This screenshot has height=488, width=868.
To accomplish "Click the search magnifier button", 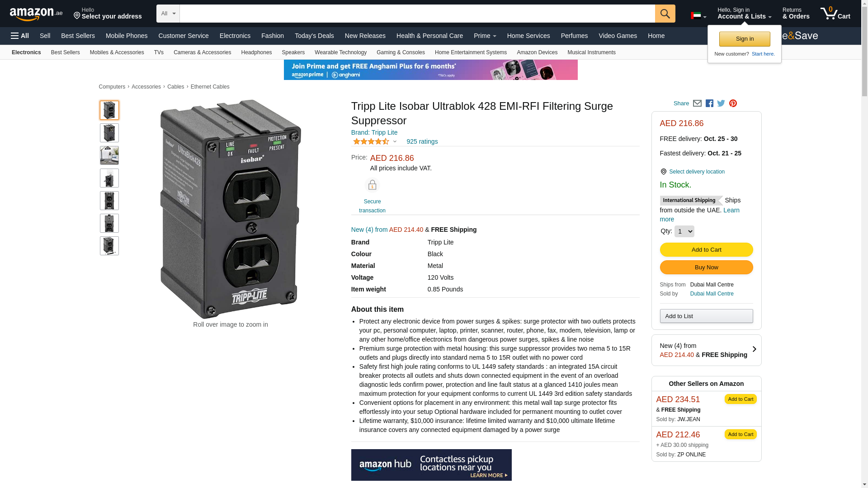I will pyautogui.click(x=665, y=14).
